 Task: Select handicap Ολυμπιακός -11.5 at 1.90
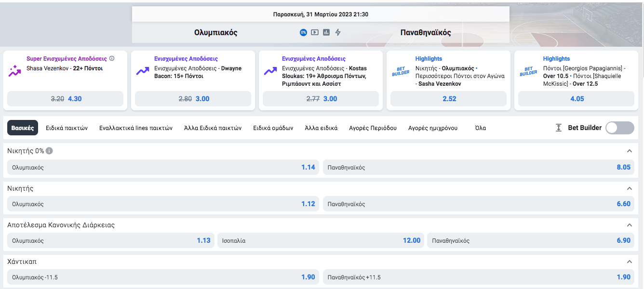pyautogui.click(x=163, y=277)
